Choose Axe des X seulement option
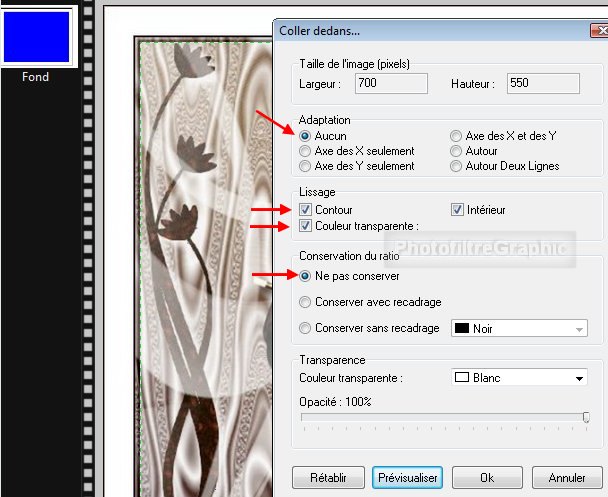Image resolution: width=608 pixels, height=497 pixels. [x=305, y=151]
